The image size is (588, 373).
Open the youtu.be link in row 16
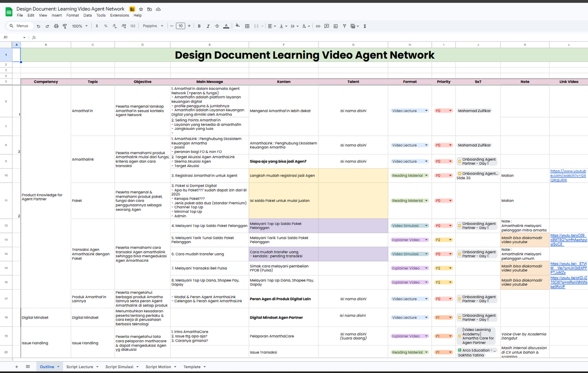568,282
